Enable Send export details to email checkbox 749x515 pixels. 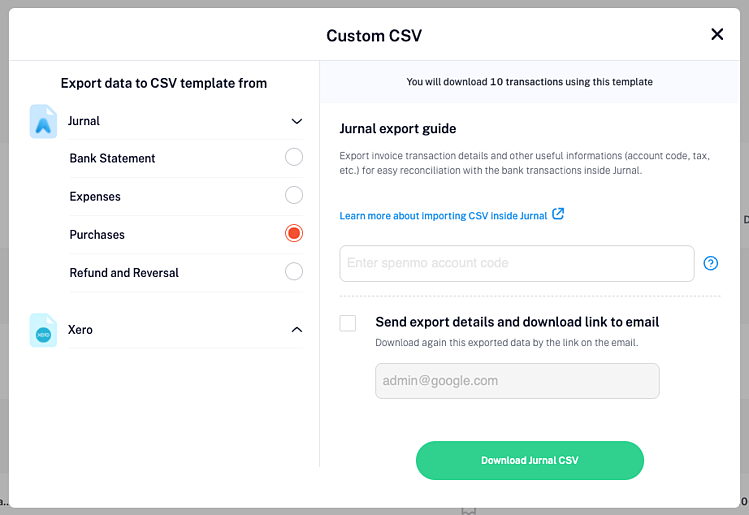point(348,323)
